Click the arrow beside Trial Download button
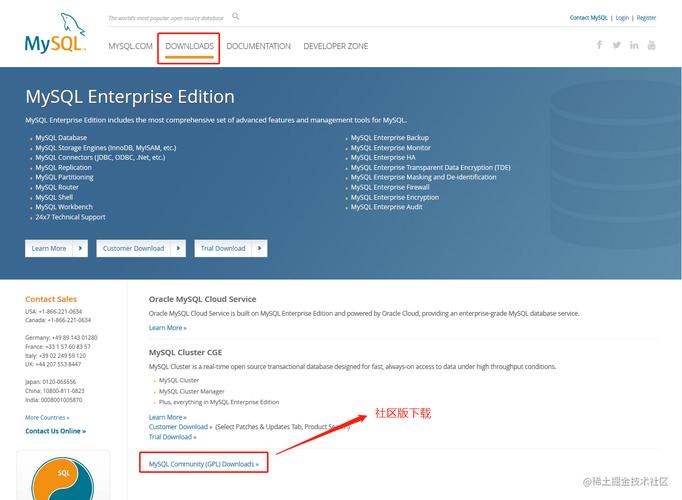The image size is (682, 500). pyautogui.click(x=260, y=248)
